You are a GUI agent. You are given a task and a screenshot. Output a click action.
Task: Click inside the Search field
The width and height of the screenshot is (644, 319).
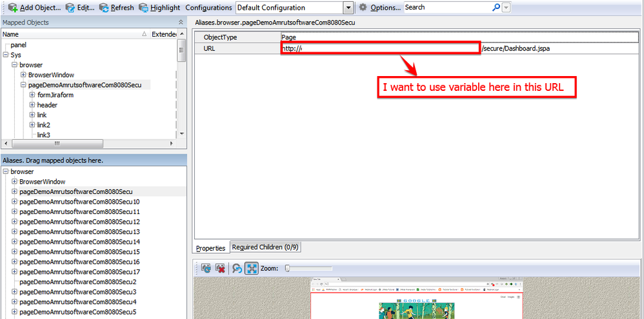[447, 7]
